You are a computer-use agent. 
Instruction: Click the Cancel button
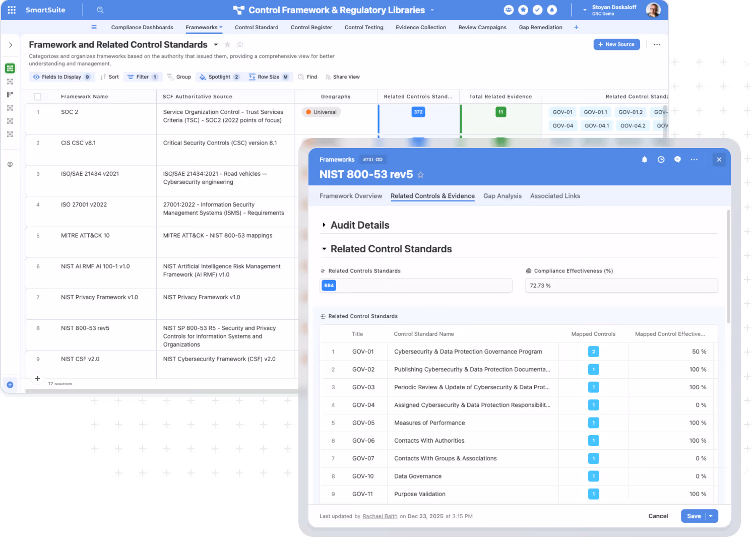pos(658,516)
